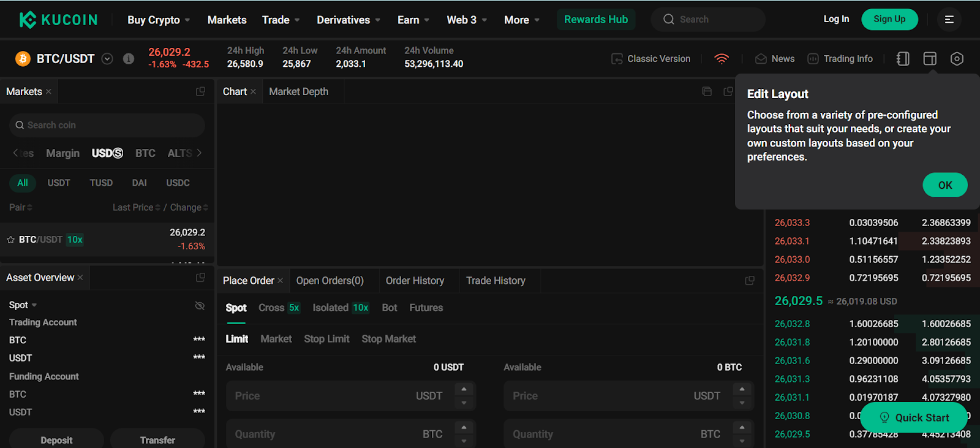Select the TUSD filter

pyautogui.click(x=101, y=183)
